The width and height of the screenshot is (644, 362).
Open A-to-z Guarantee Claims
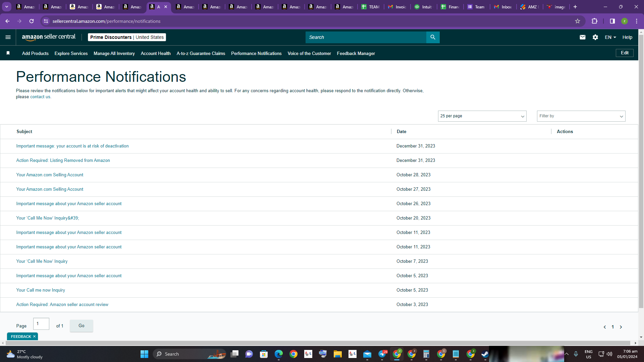pos(201,53)
